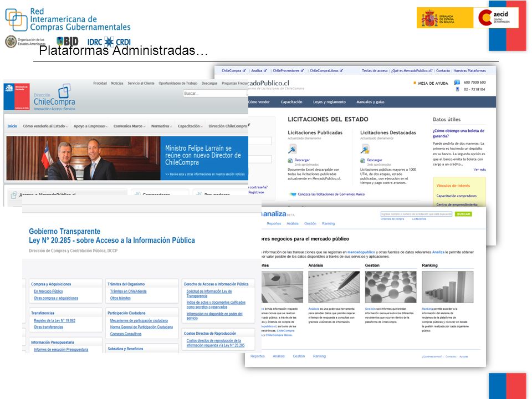Click the telephone icon beside 600 7000 600

(x=457, y=82)
